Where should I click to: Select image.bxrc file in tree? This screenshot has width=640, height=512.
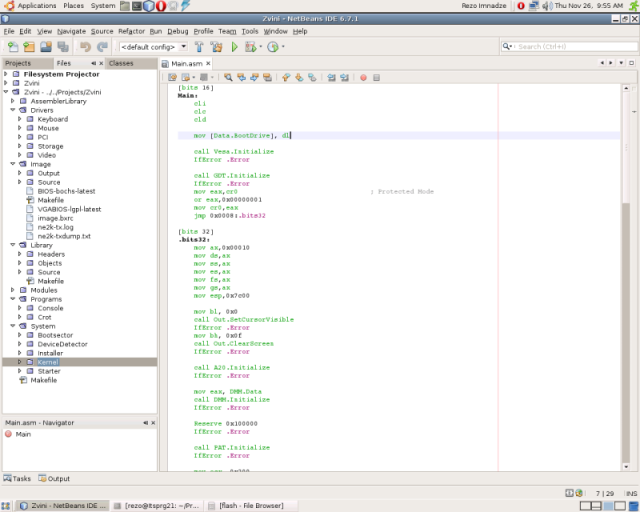point(55,218)
